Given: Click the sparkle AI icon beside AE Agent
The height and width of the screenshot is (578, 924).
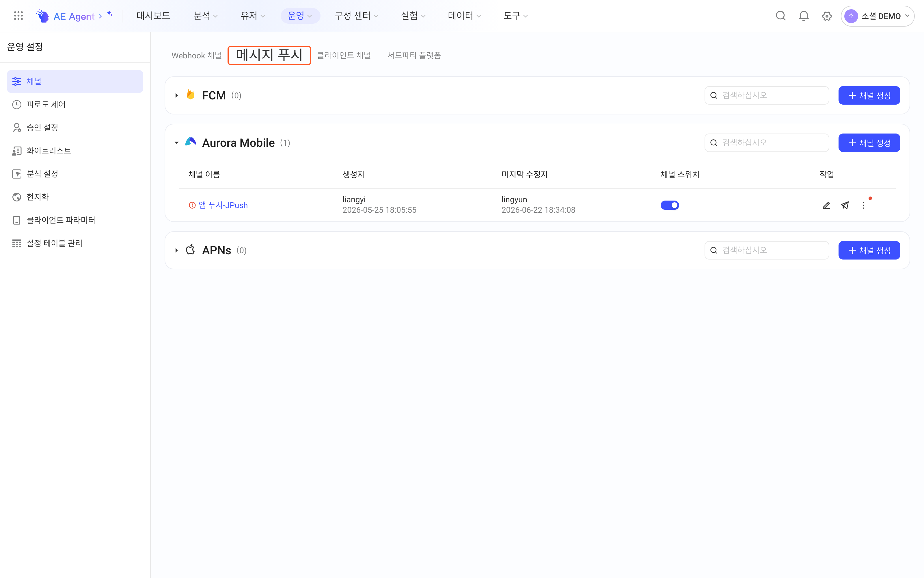Looking at the screenshot, I should coord(110,14).
